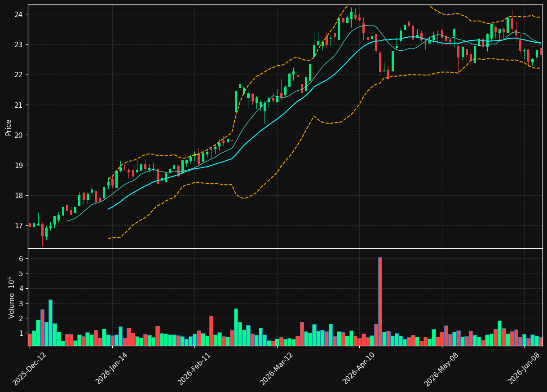Viewport: 547px width, 392px height.
Task: Click the tall green volume bar above 3 in December
Action: click(x=50, y=322)
